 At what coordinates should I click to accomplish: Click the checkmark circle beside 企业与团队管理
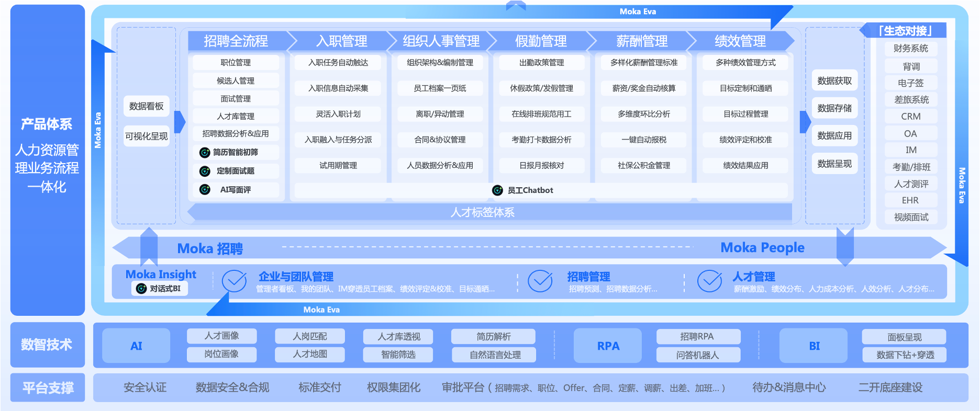click(234, 281)
